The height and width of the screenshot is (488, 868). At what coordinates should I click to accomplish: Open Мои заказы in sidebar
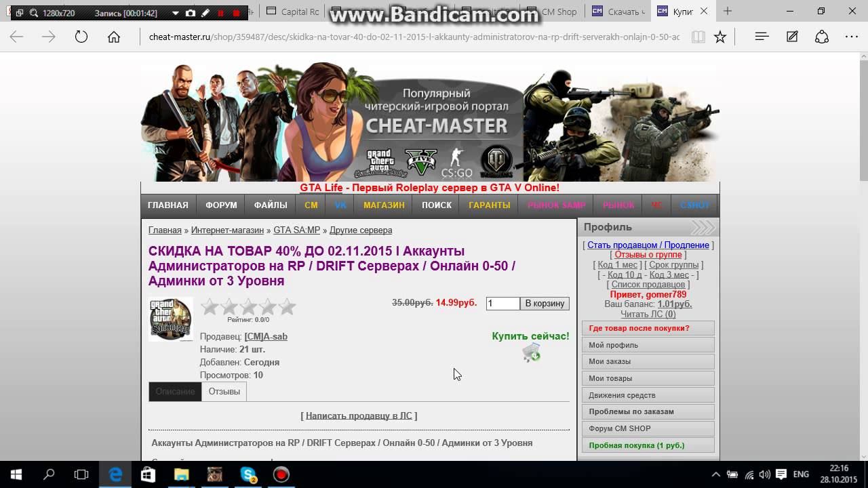(648, 362)
